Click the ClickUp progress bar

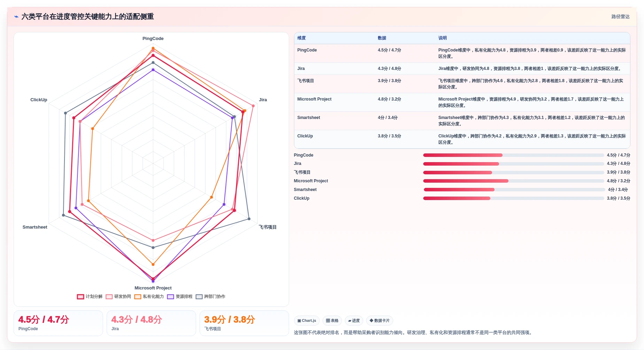(x=513, y=198)
